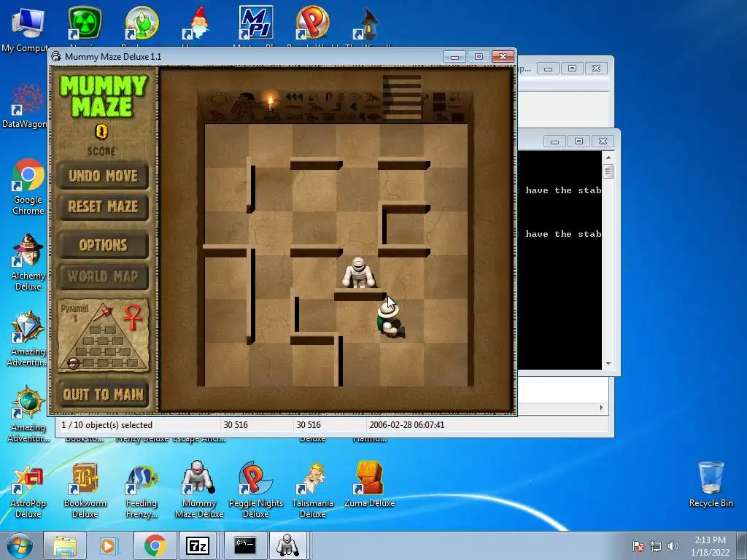Click the date '2006-02-28 06:07:41' in status bar

pyautogui.click(x=407, y=425)
